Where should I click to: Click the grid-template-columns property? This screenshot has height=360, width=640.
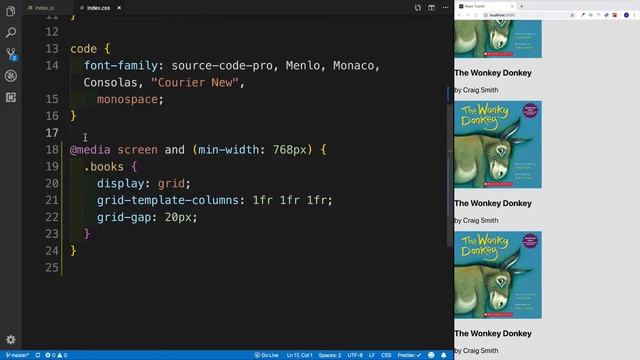point(168,200)
